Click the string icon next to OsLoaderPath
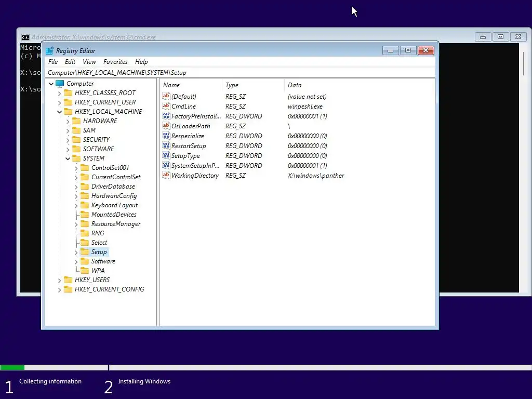532x399 pixels. pos(166,126)
